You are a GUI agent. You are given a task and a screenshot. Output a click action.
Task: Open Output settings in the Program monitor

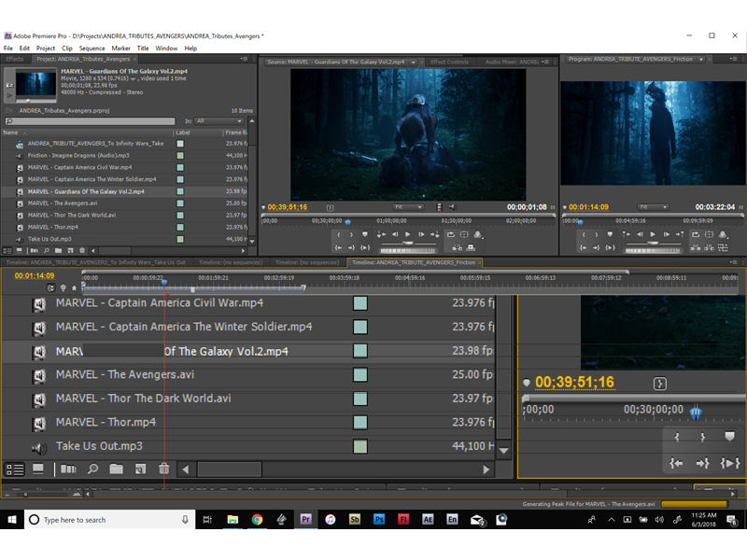point(723,234)
